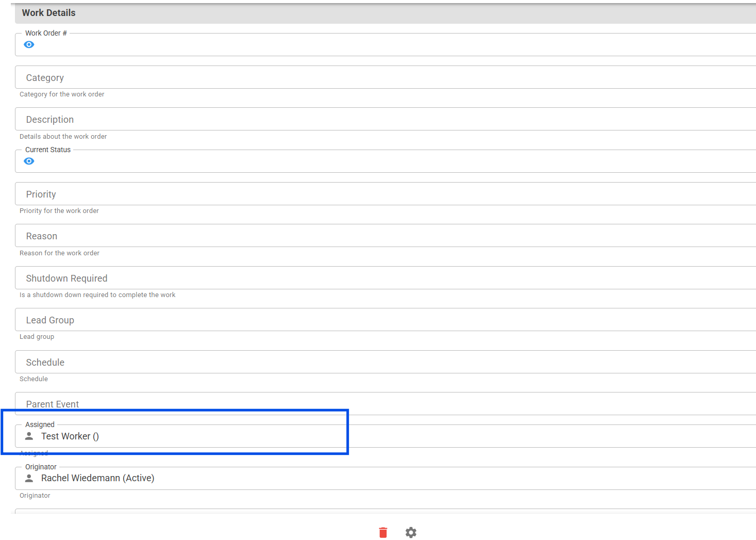Image resolution: width=756 pixels, height=540 pixels.
Task: Select the Lead Group field
Action: [x=385, y=320]
